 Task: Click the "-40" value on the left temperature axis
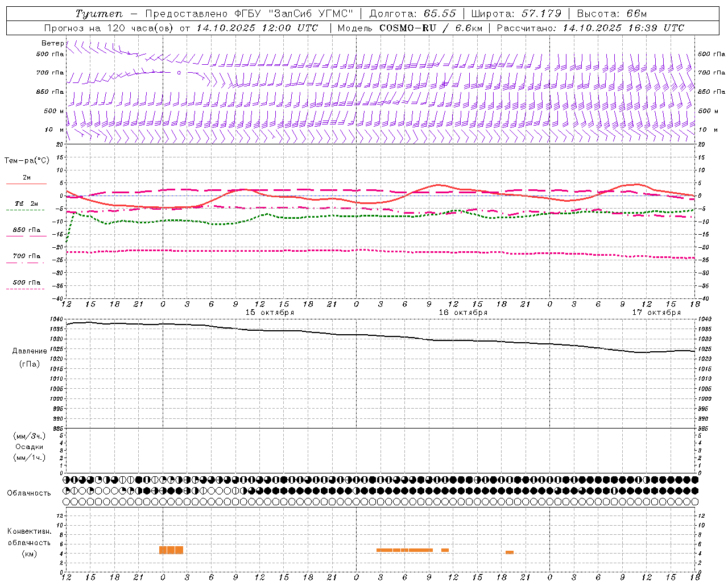pyautogui.click(x=58, y=298)
